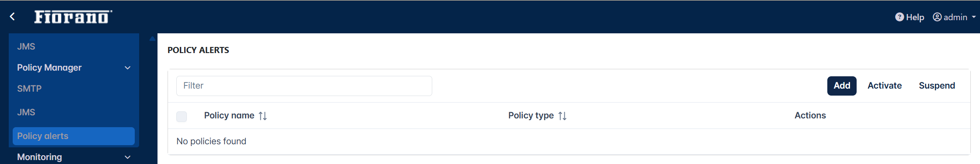Sort by Policy type arrows icon
Image resolution: width=980 pixels, height=164 pixels.
pyautogui.click(x=562, y=116)
